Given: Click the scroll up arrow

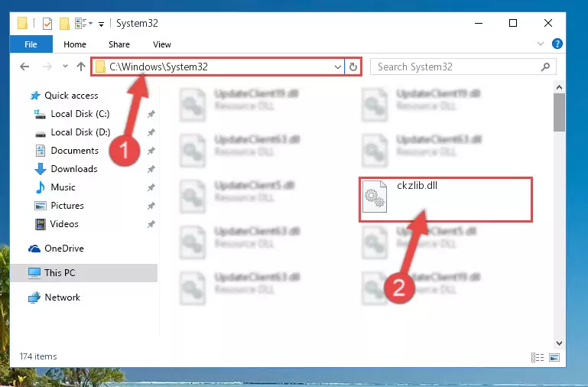Looking at the screenshot, I should point(559,87).
